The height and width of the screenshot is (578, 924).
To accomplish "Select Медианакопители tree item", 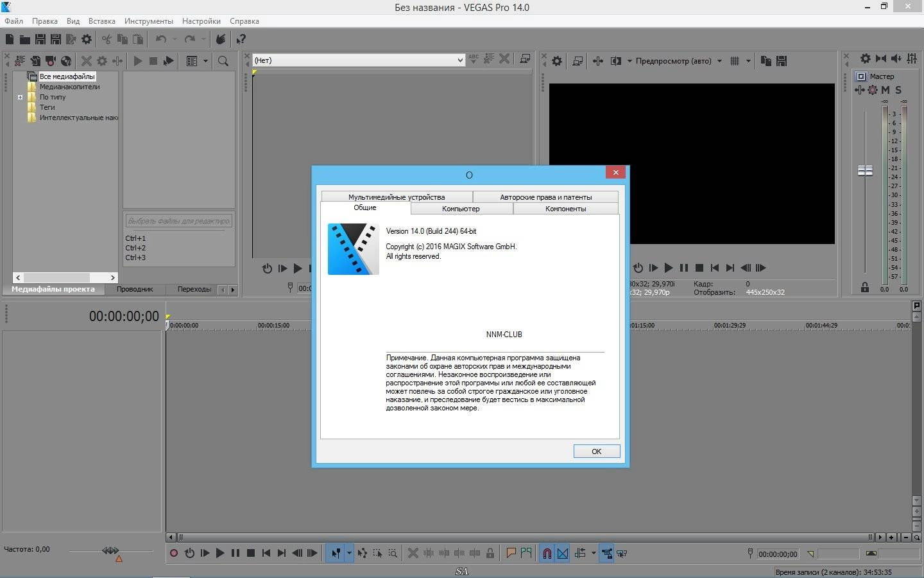I will click(x=69, y=87).
